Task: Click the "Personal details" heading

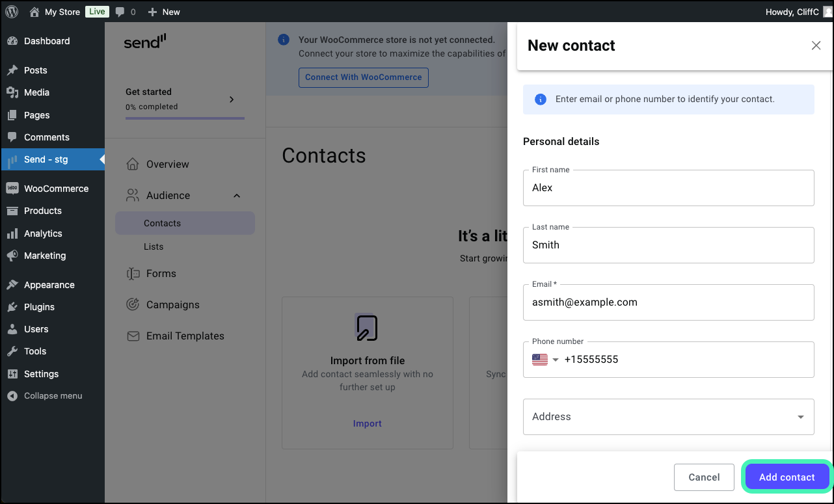Action: (561, 142)
